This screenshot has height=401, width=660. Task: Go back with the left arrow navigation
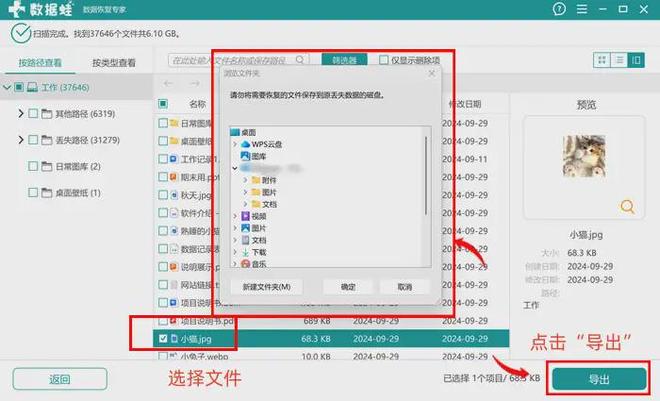pyautogui.click(x=168, y=83)
